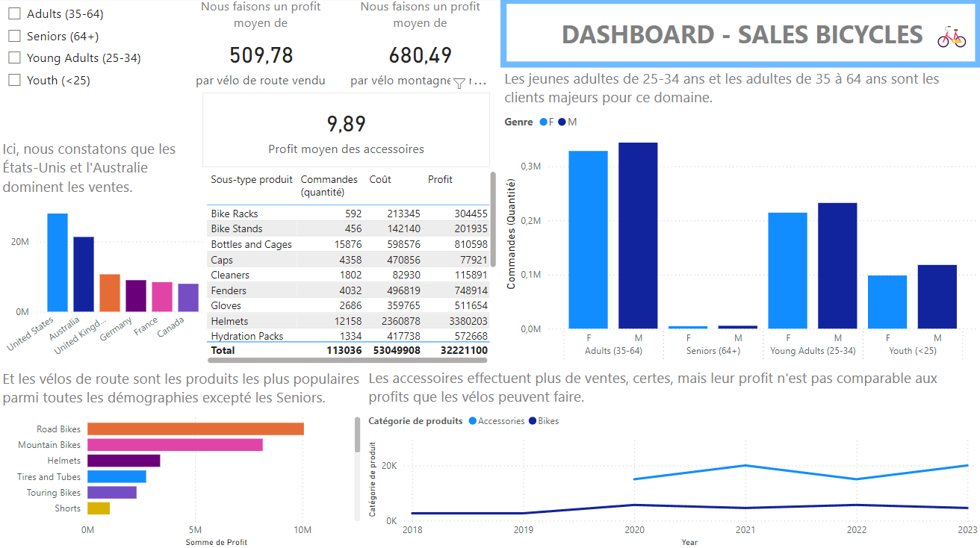This screenshot has width=980, height=548.
Task: Click the product profit chart's vertical scrollbar
Action: [358, 435]
